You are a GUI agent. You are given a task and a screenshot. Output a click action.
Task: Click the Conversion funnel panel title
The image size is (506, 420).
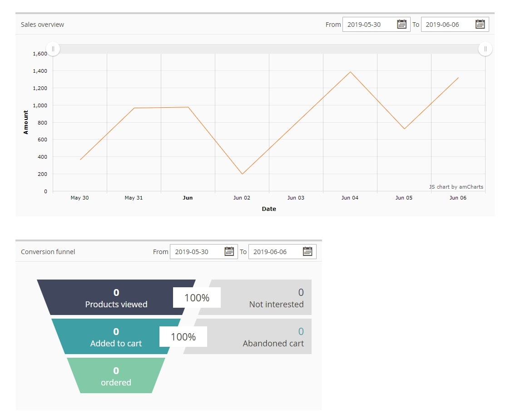pos(48,251)
